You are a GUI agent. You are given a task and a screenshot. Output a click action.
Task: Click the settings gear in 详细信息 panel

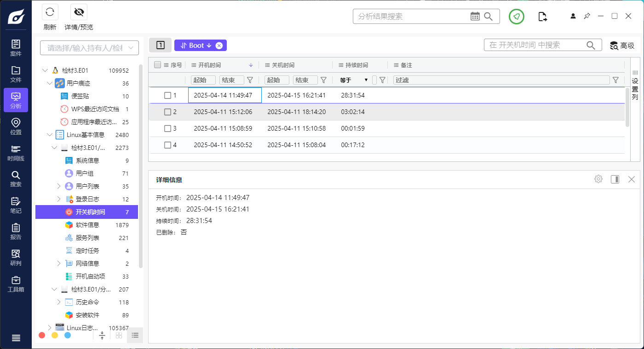click(598, 179)
